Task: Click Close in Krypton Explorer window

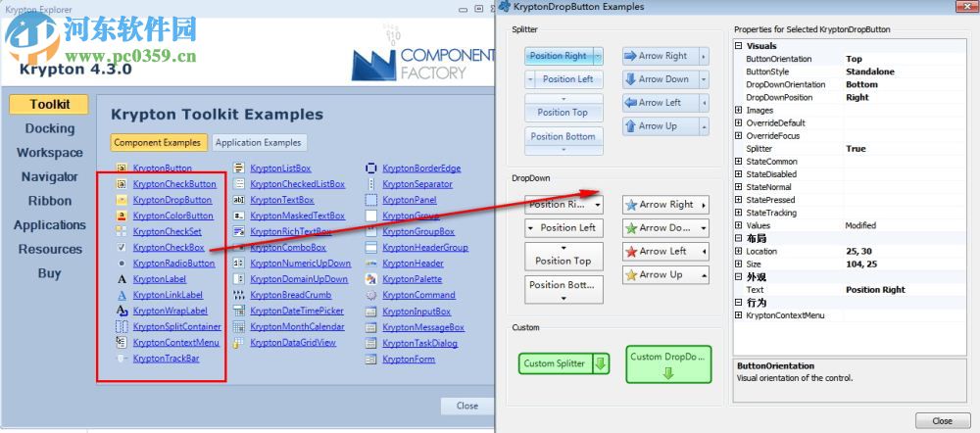Action: point(466,406)
